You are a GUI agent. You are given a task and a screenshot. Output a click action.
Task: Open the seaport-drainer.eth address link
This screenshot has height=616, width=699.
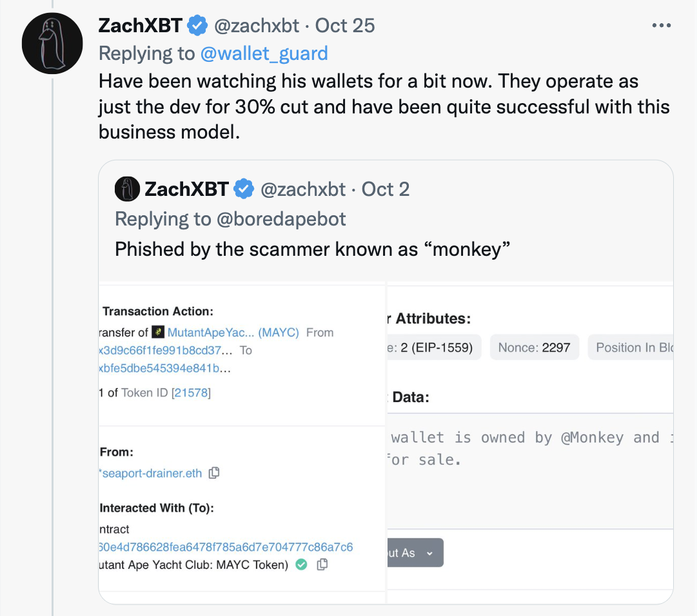pos(152,473)
